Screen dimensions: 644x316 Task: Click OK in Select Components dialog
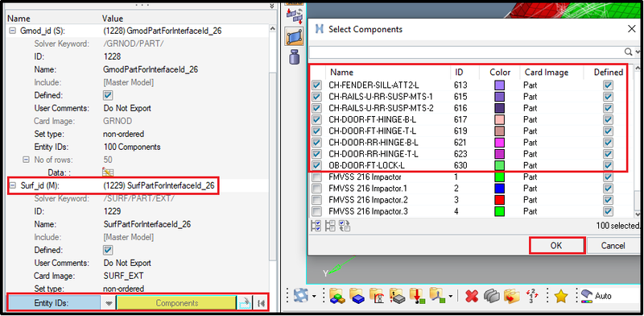(x=556, y=246)
